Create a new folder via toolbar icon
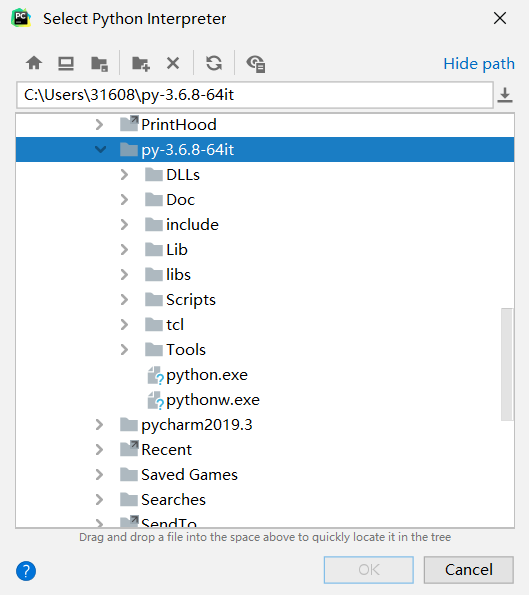529x595 pixels. point(141,63)
